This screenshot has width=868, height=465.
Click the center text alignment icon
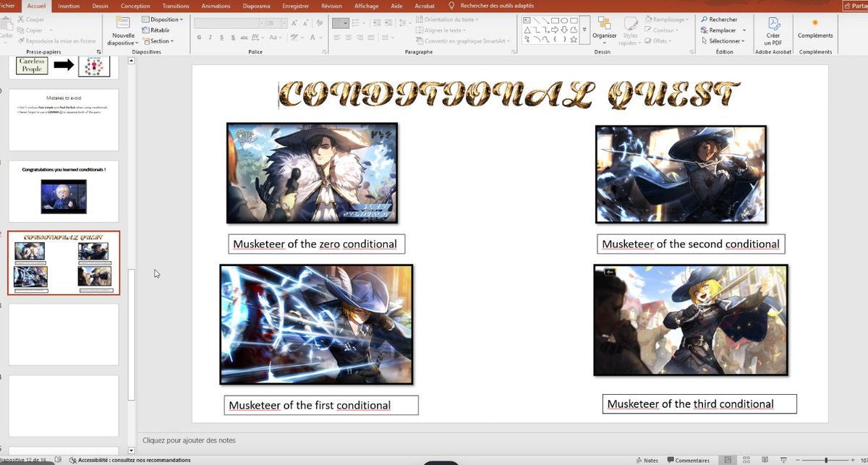[x=349, y=38]
